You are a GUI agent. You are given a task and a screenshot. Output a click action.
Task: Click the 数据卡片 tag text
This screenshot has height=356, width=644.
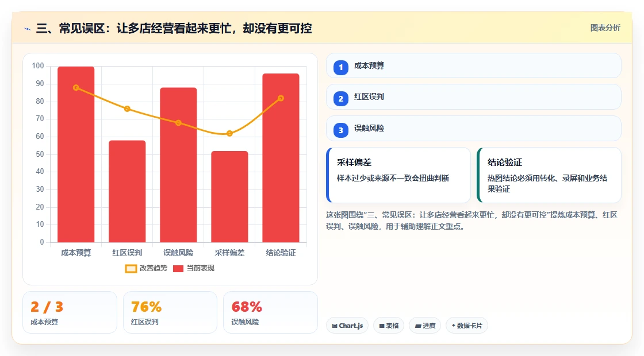[x=469, y=326]
